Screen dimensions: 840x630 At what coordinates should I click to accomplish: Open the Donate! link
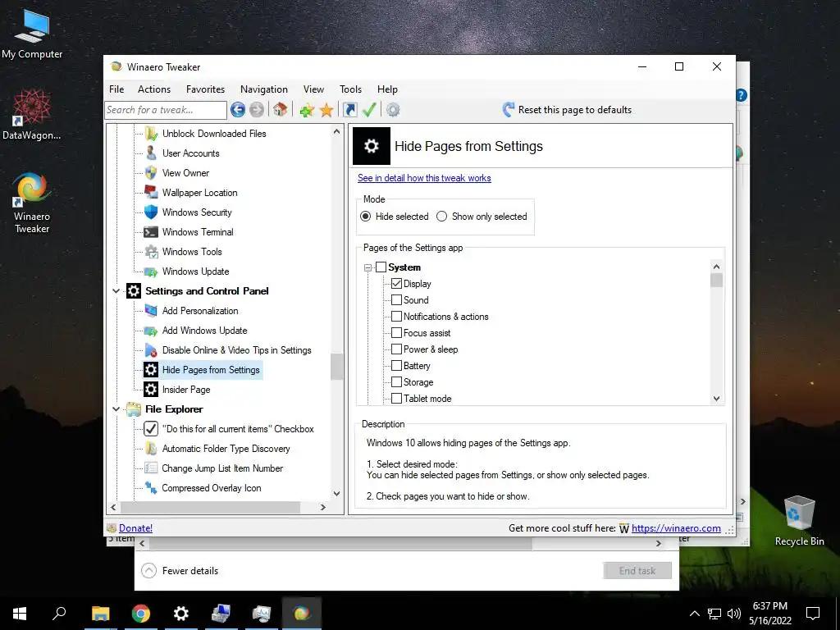tap(135, 528)
